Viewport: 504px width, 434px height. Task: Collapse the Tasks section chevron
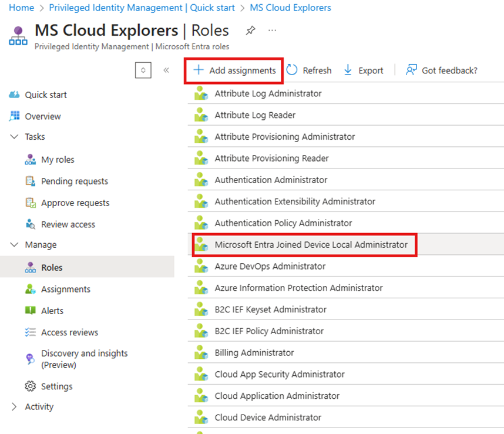[15, 137]
